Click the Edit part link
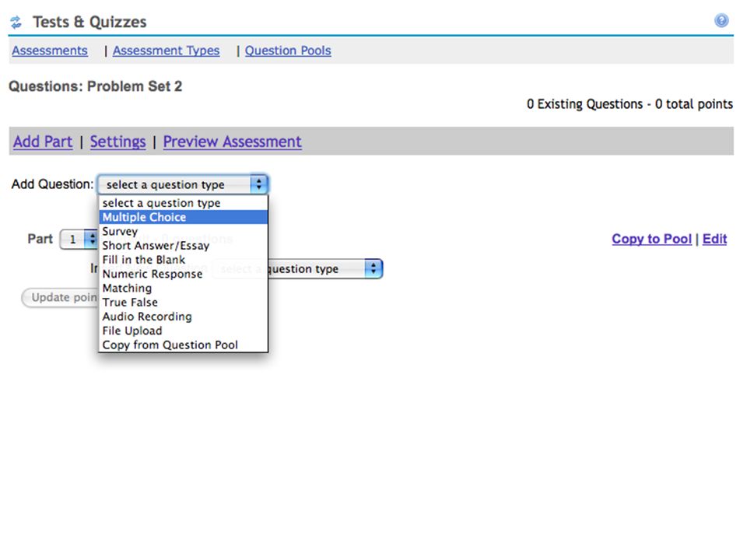 [714, 239]
